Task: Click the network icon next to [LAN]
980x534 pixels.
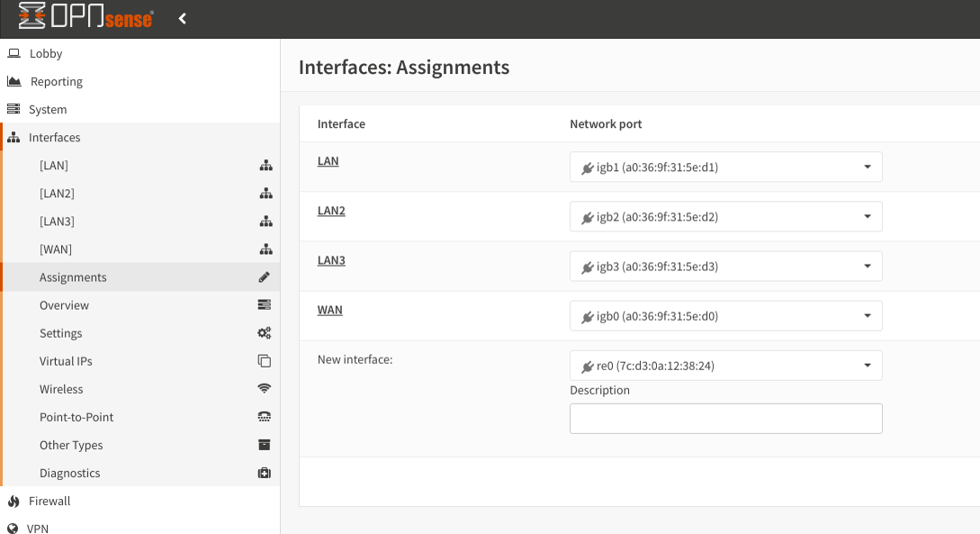Action: click(265, 165)
